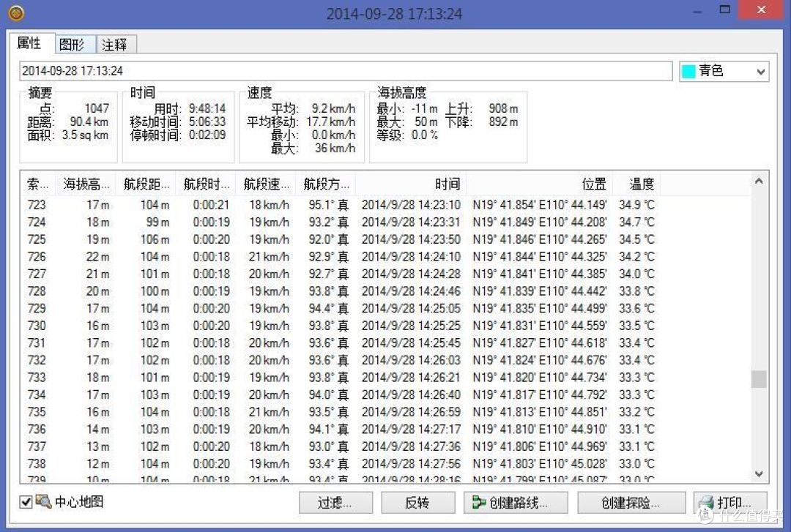Sort by the 航段距... column header

pos(145,184)
